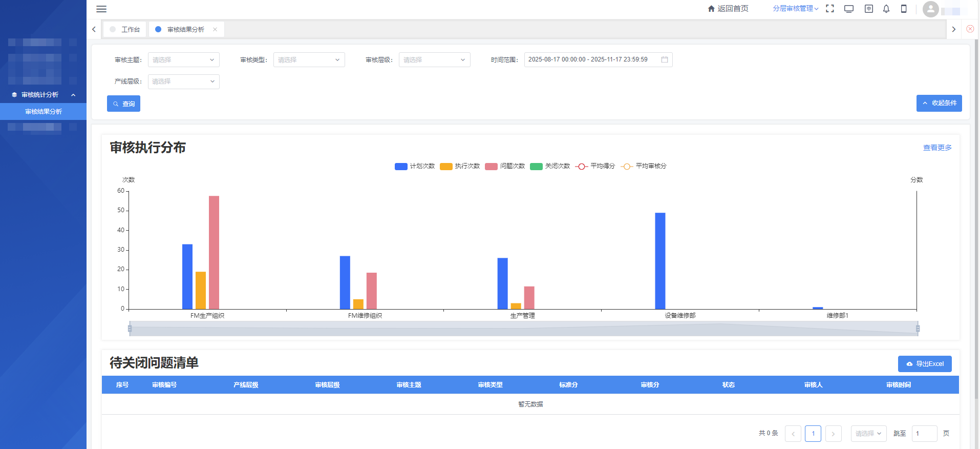Screen dimensions: 980x449
Task: Toggle 计划次数 legend series
Action: coord(415,166)
